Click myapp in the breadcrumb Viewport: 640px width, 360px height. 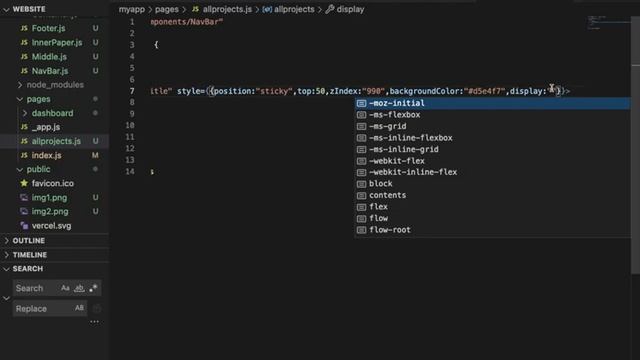(131, 9)
